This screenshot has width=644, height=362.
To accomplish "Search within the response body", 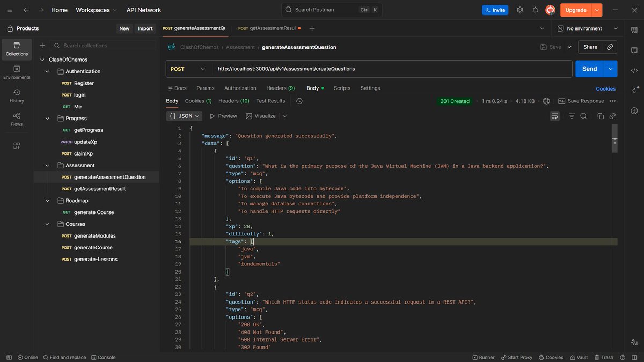I will click(x=583, y=116).
